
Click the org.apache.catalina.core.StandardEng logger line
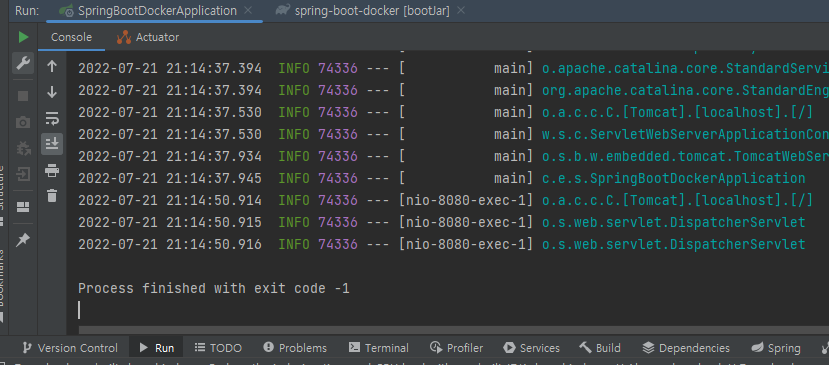click(685, 90)
